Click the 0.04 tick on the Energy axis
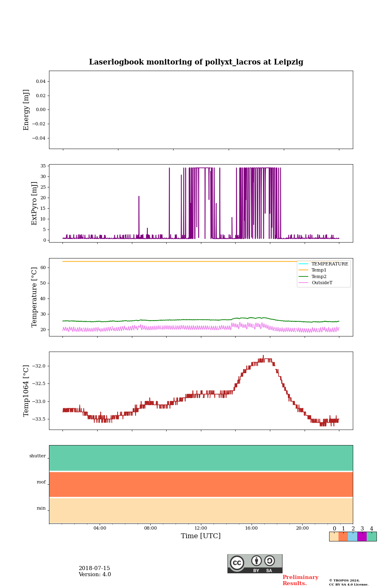The height and width of the screenshot is (588, 392). click(x=41, y=82)
